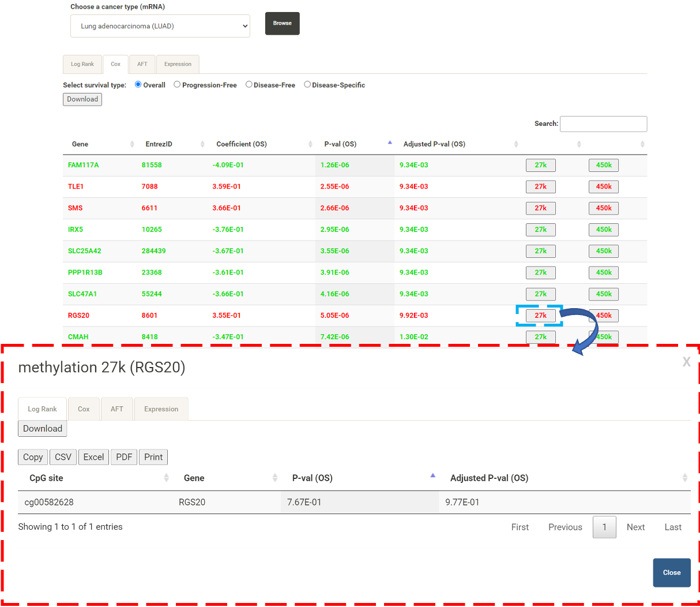
Task: Open 450k methylation for FAM117A
Action: click(604, 165)
